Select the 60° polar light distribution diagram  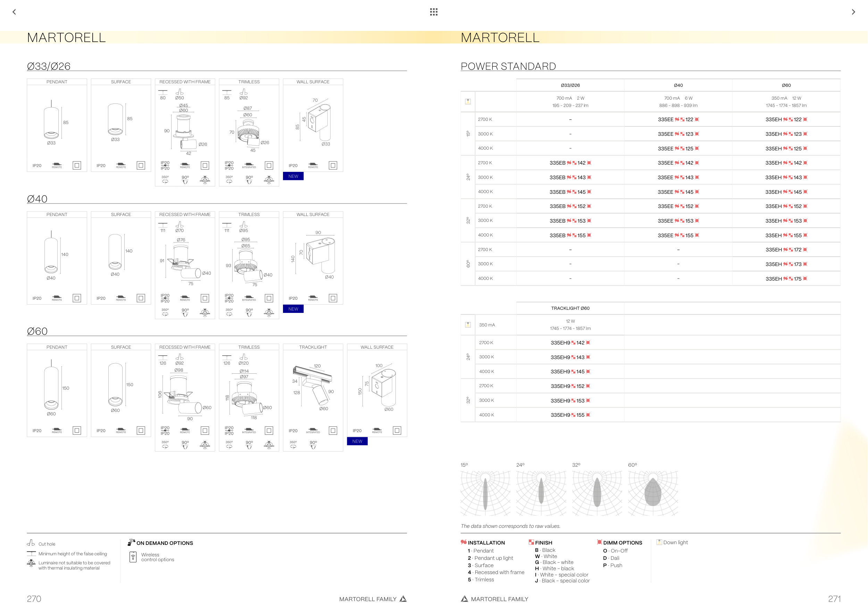[653, 493]
